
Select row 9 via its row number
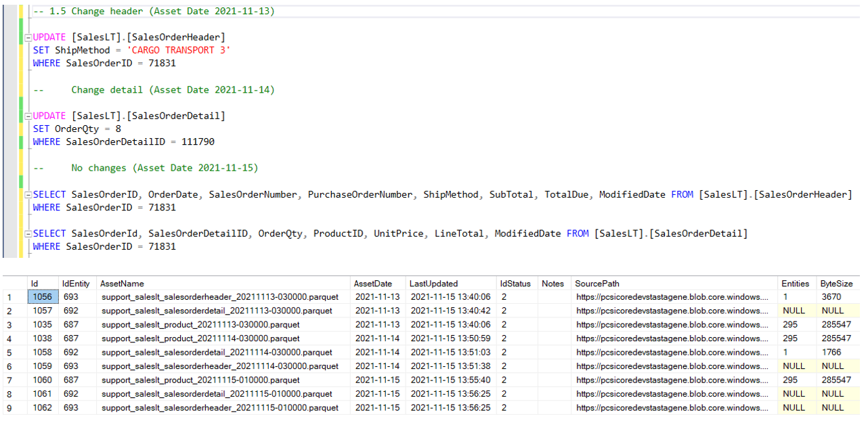pyautogui.click(x=9, y=408)
